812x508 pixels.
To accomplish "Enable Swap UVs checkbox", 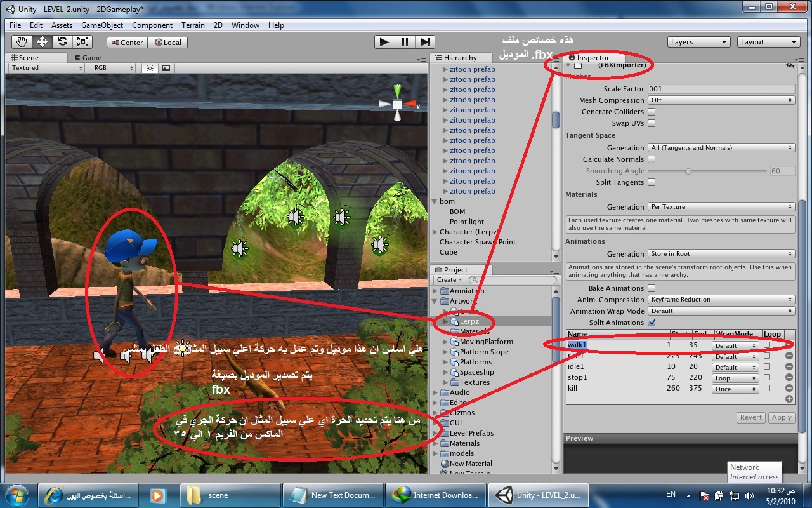I will pos(652,123).
